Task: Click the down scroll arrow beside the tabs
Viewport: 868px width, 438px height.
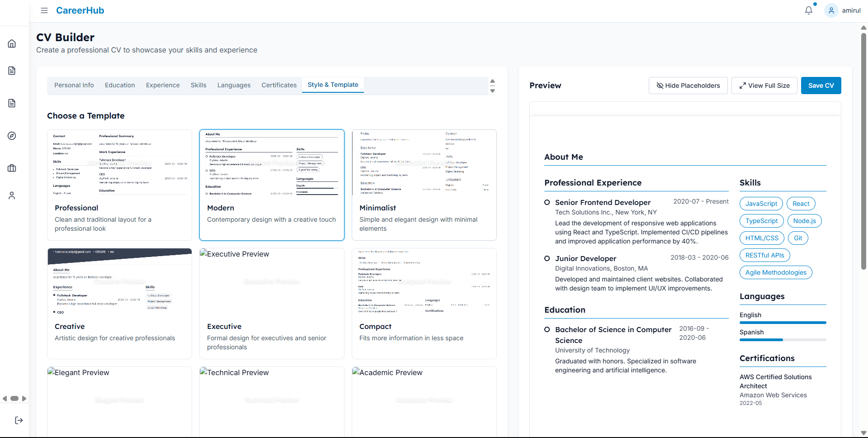Action: point(493,90)
